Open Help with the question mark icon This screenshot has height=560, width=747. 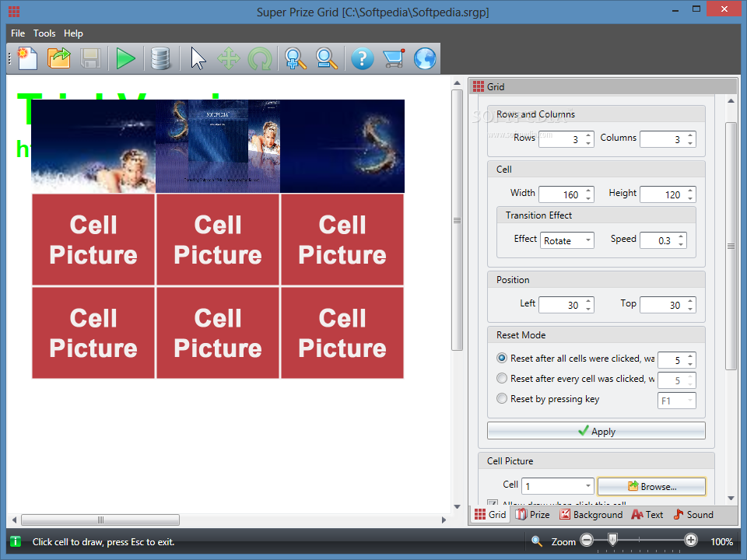[x=363, y=58]
